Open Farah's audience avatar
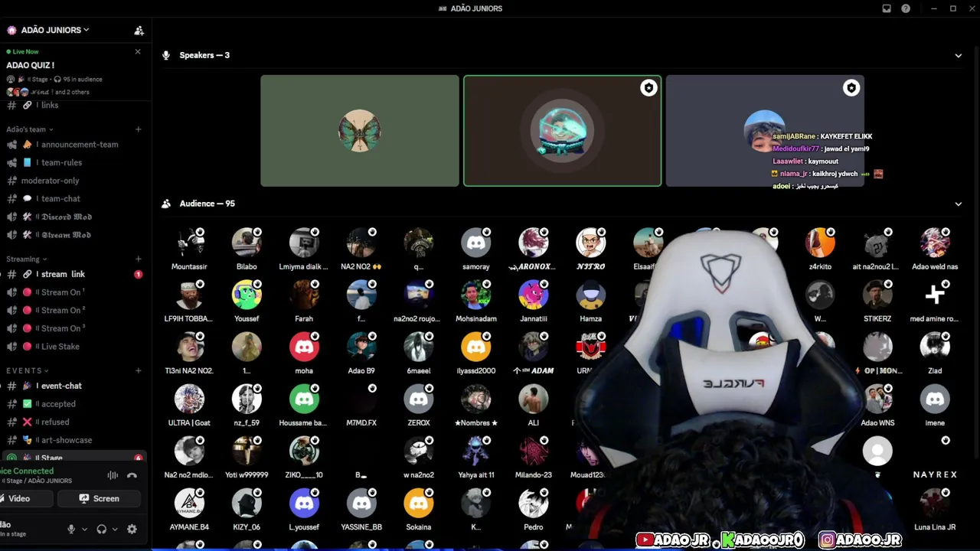Screen dimensions: 980x551 pyautogui.click(x=304, y=295)
